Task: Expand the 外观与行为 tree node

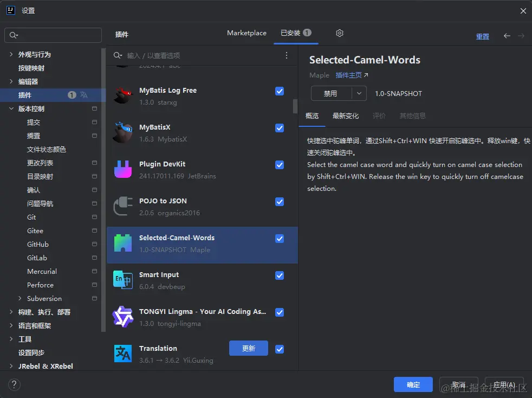Action: pyautogui.click(x=11, y=54)
